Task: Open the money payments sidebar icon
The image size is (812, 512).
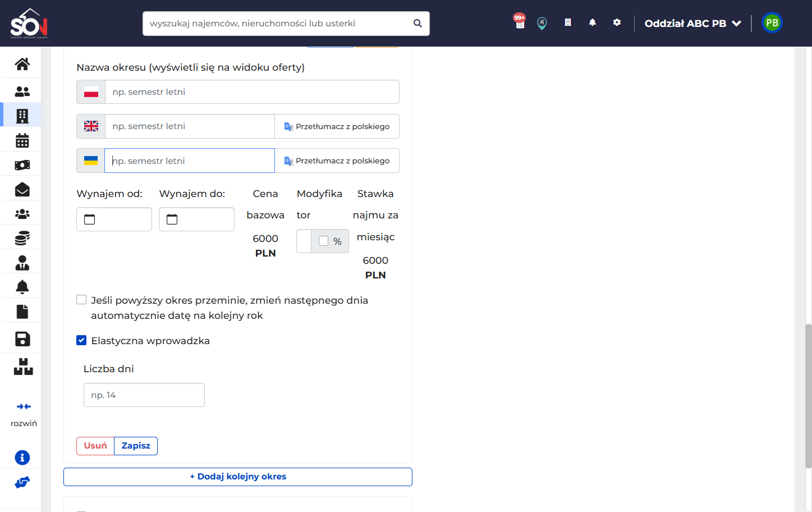Action: point(22,165)
